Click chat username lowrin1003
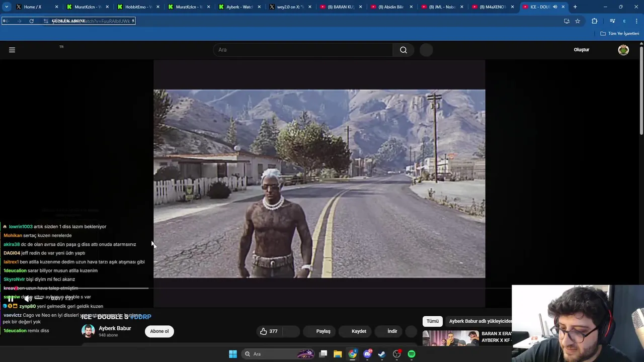 21,227
